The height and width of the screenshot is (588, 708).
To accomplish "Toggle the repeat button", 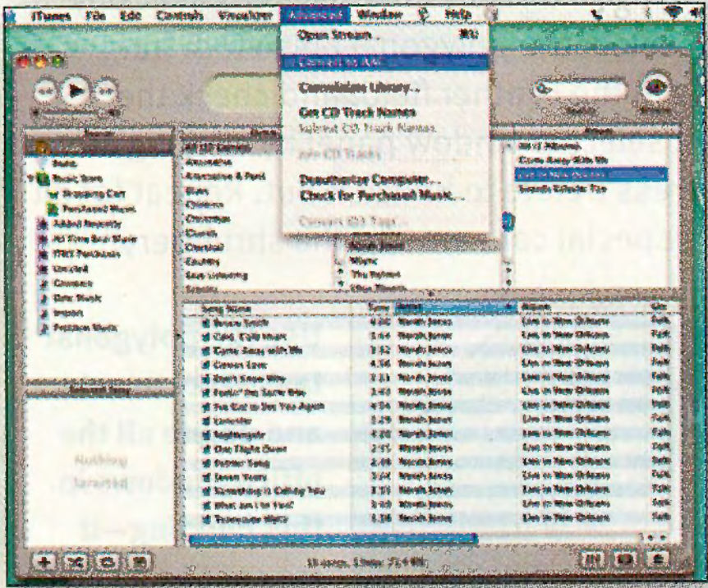I will 108,562.
